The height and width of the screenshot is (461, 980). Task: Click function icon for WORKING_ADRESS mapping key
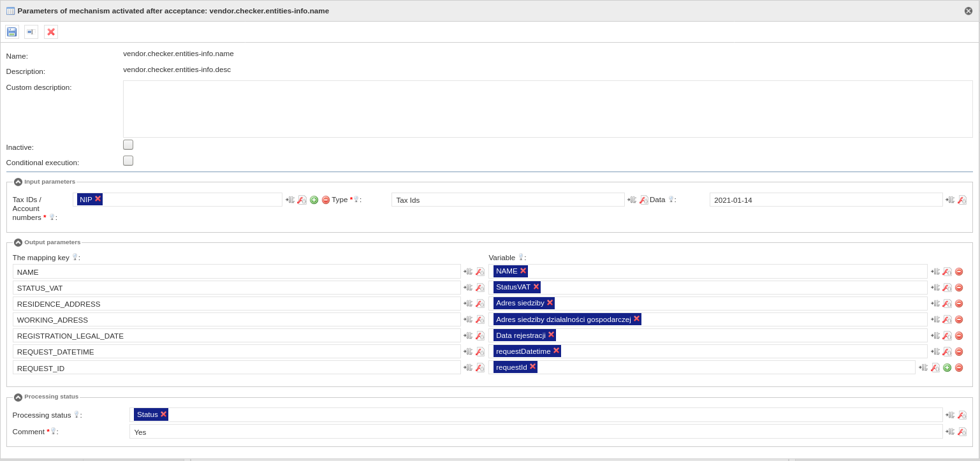tap(480, 319)
